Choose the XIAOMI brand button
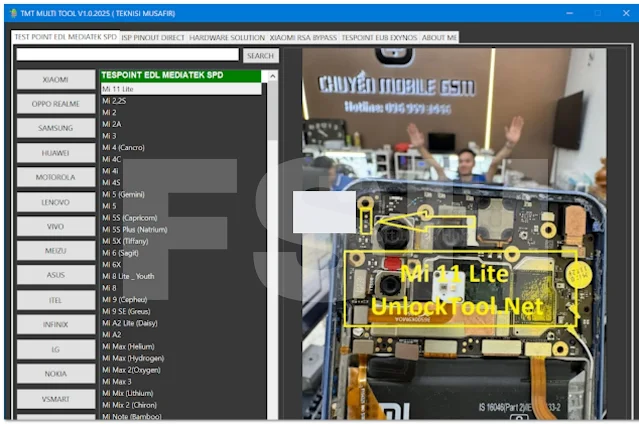Viewport: 639px width, 424px height. (56, 80)
